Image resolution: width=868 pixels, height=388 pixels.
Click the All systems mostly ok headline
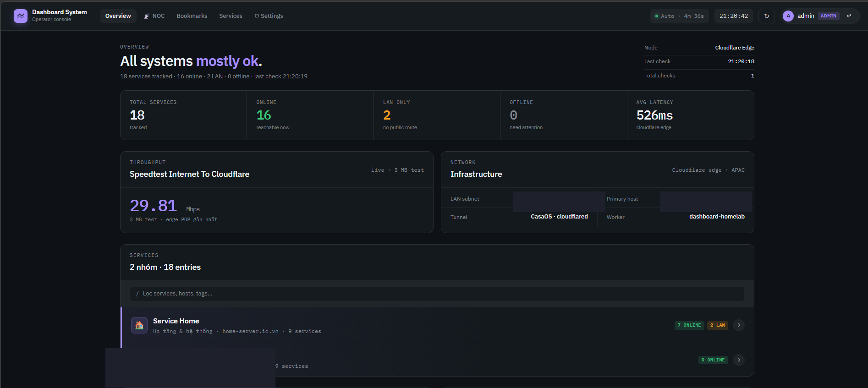[x=191, y=61]
